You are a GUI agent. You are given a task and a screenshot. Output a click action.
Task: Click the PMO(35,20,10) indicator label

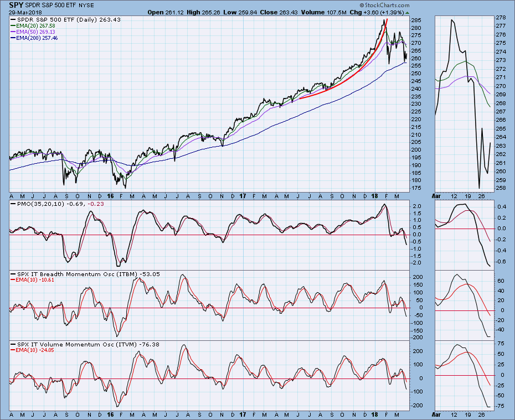pyautogui.click(x=57, y=204)
